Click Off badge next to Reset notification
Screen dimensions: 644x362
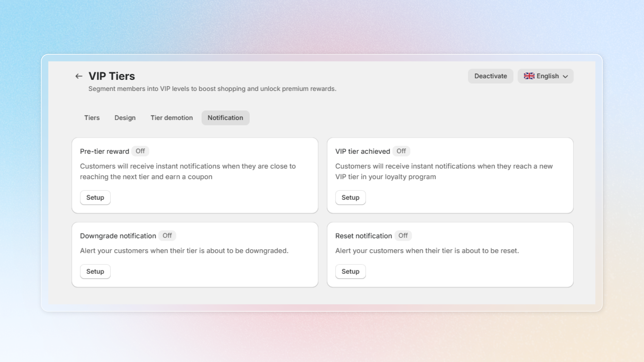point(403,236)
